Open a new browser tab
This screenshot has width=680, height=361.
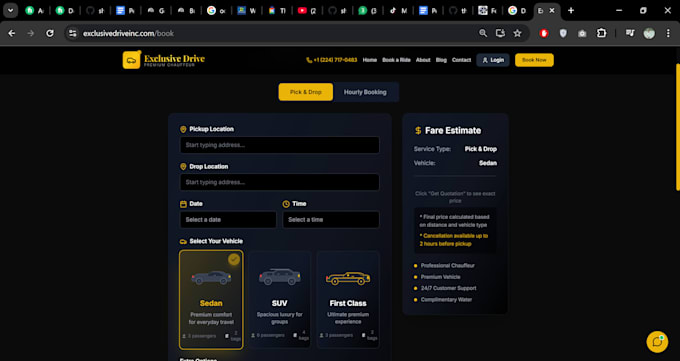click(571, 11)
